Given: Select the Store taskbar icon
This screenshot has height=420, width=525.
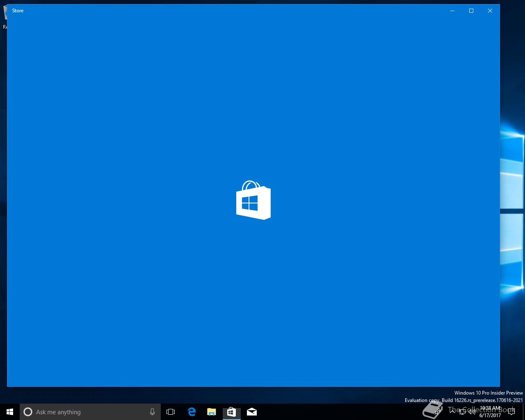Looking at the screenshot, I should [231, 412].
